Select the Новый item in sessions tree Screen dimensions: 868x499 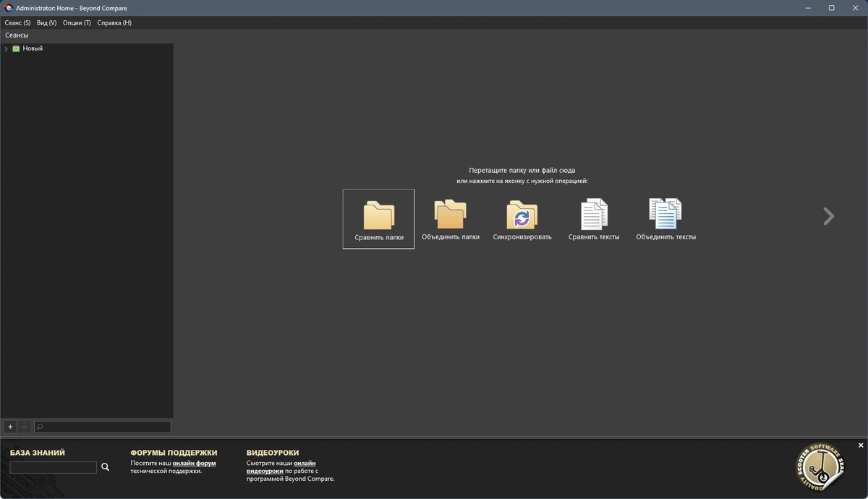pos(33,48)
